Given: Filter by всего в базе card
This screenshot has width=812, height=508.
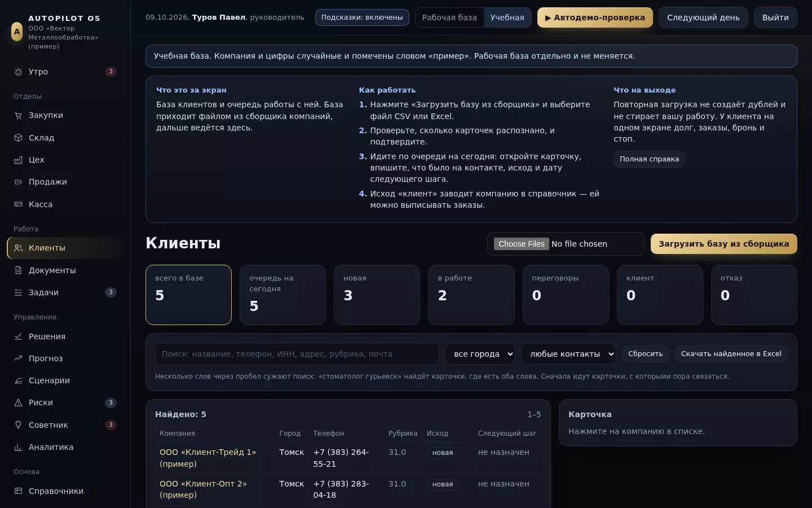Looking at the screenshot, I should 188,295.
